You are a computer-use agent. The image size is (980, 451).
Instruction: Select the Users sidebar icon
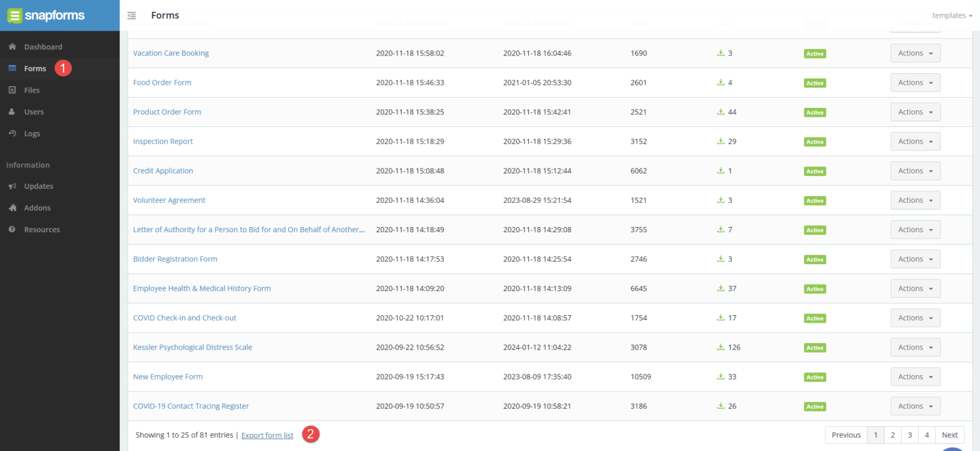[12, 111]
